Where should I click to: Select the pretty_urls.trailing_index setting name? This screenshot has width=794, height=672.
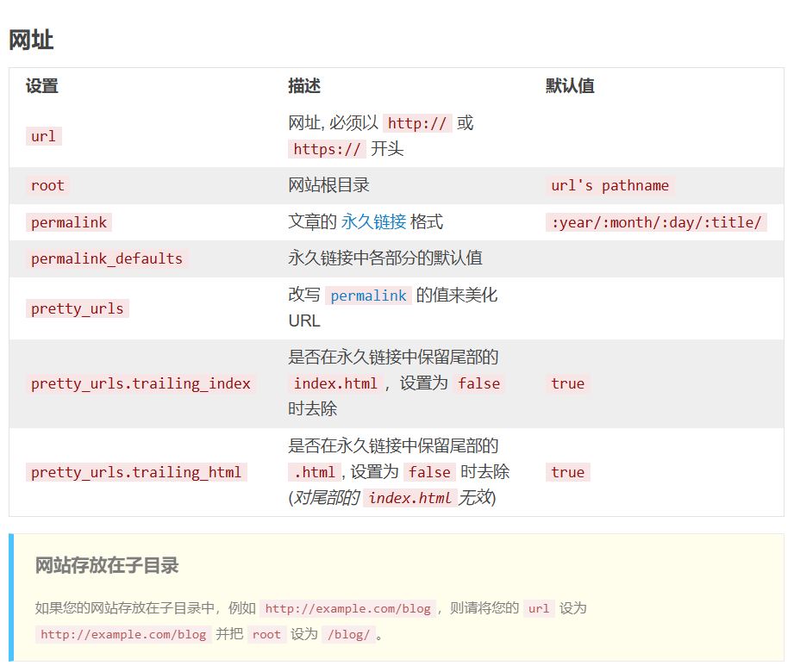pos(141,383)
